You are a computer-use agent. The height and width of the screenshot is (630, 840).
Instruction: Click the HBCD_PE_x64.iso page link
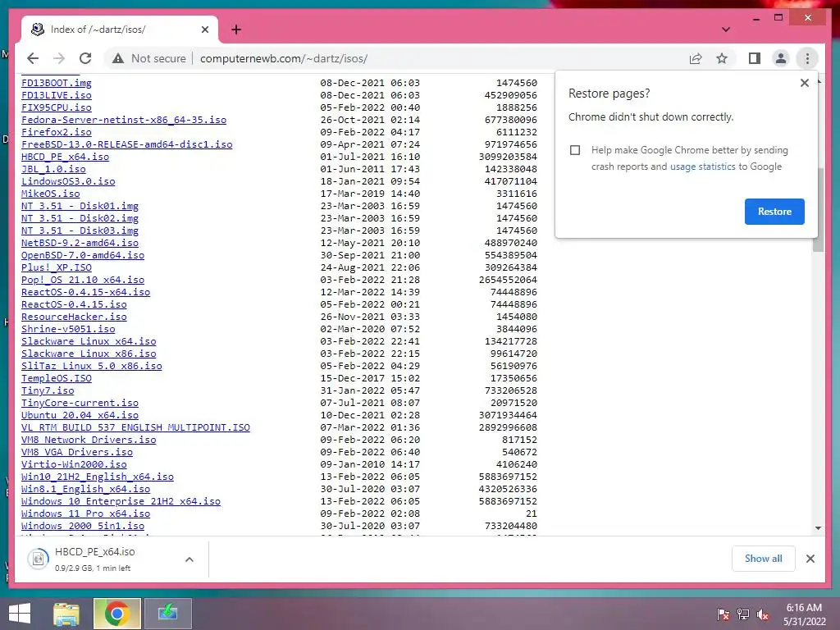66,157
